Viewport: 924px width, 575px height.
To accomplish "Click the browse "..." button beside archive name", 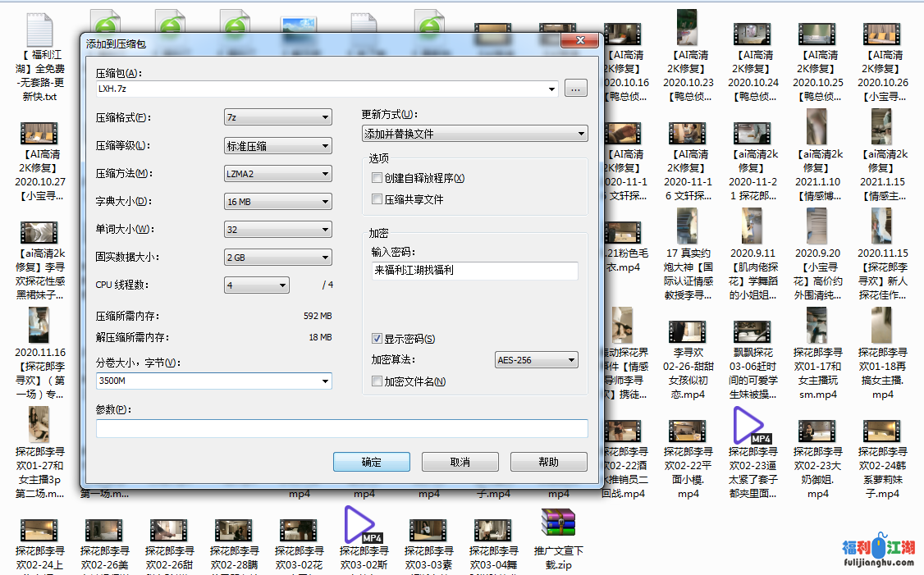I will click(x=576, y=89).
